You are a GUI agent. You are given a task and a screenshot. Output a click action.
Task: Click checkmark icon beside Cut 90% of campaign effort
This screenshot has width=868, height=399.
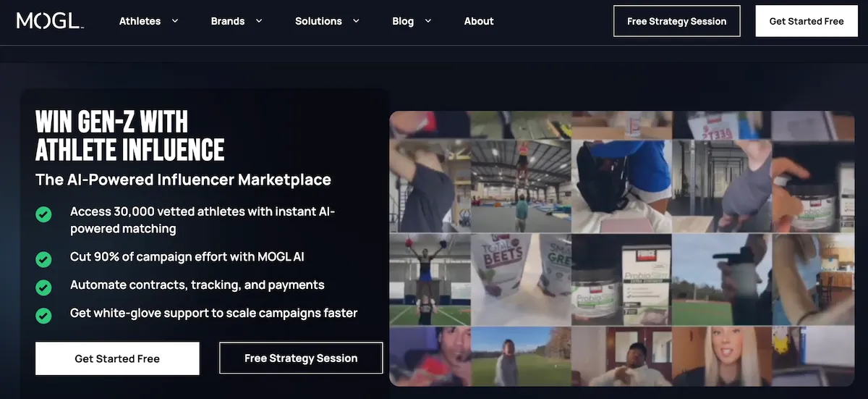tap(43, 259)
